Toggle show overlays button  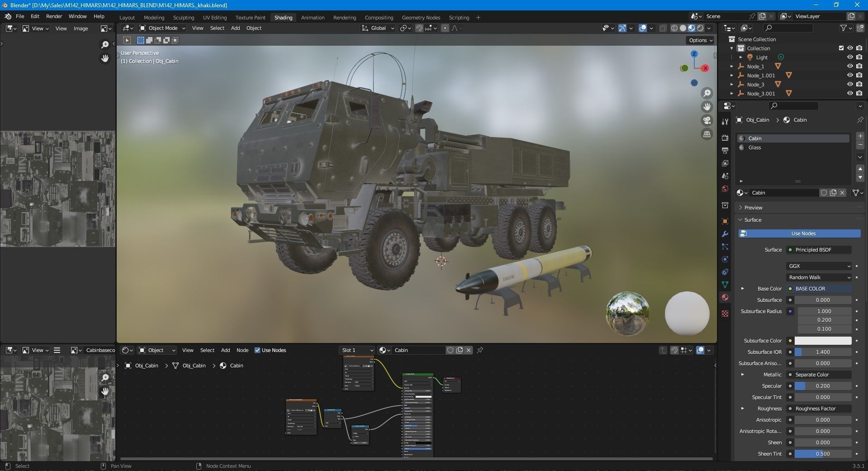[x=643, y=28]
